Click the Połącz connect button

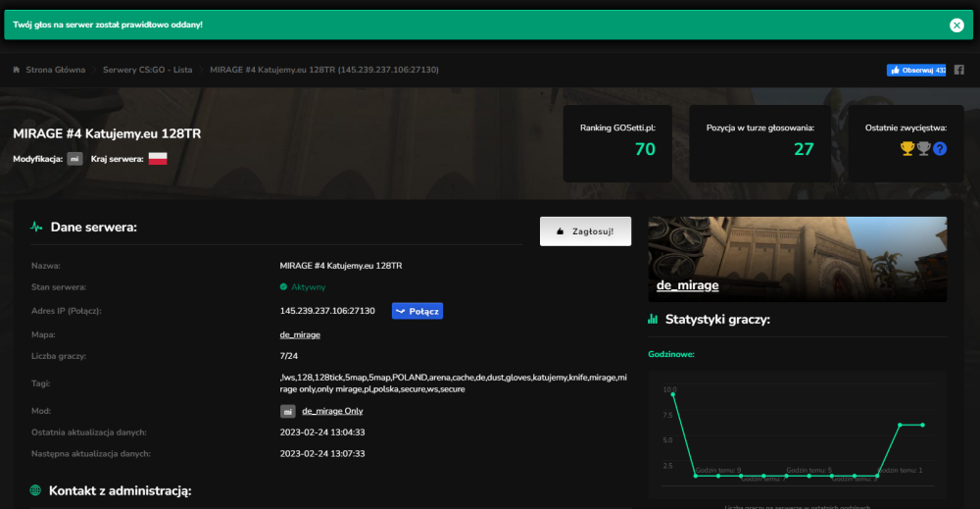417,311
